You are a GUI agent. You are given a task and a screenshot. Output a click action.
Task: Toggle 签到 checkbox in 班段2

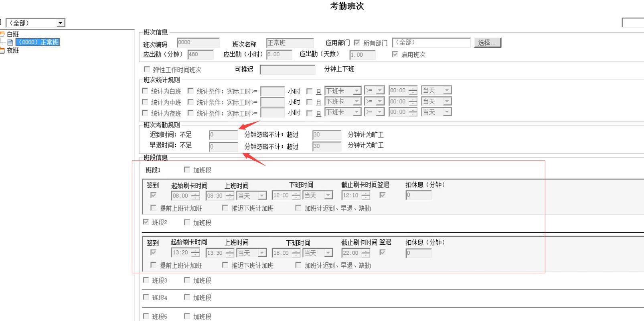[153, 252]
